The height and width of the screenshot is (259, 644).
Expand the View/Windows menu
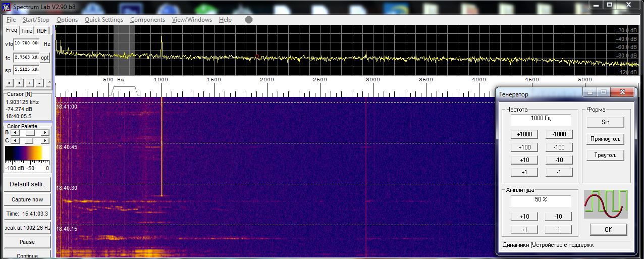[x=192, y=20]
